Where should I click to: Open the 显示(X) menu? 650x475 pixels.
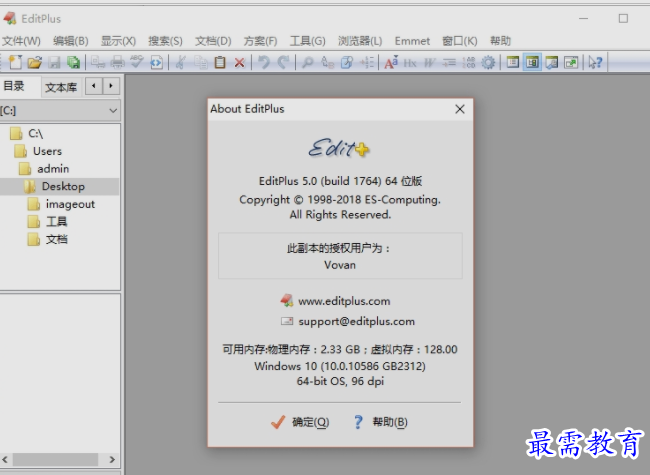118,41
